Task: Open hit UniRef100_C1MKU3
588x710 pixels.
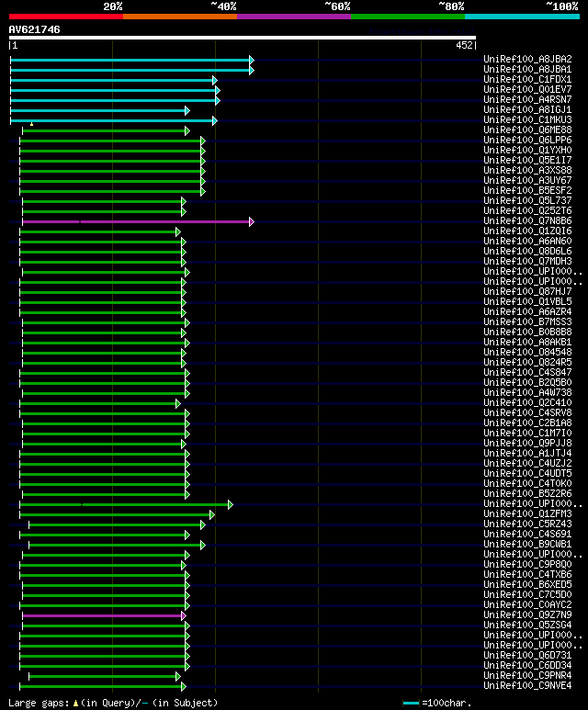Action: pos(527,120)
